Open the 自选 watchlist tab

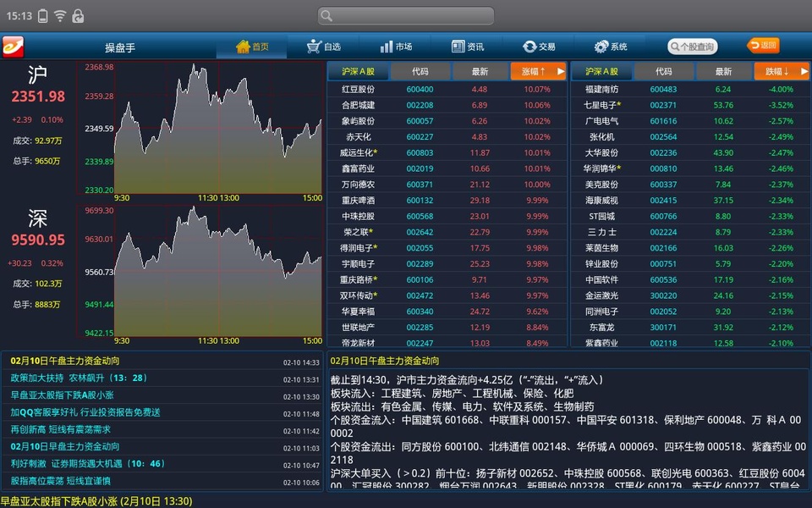324,47
